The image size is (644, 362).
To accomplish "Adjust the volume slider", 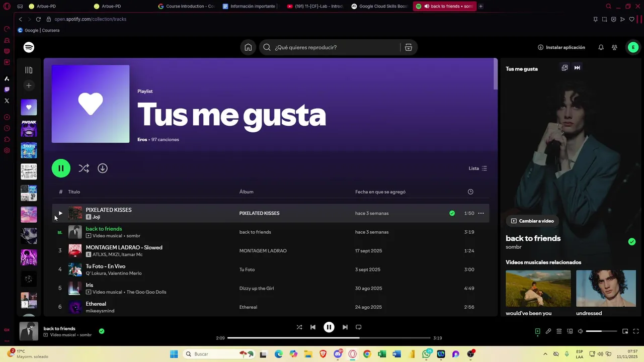I will coord(601,331).
